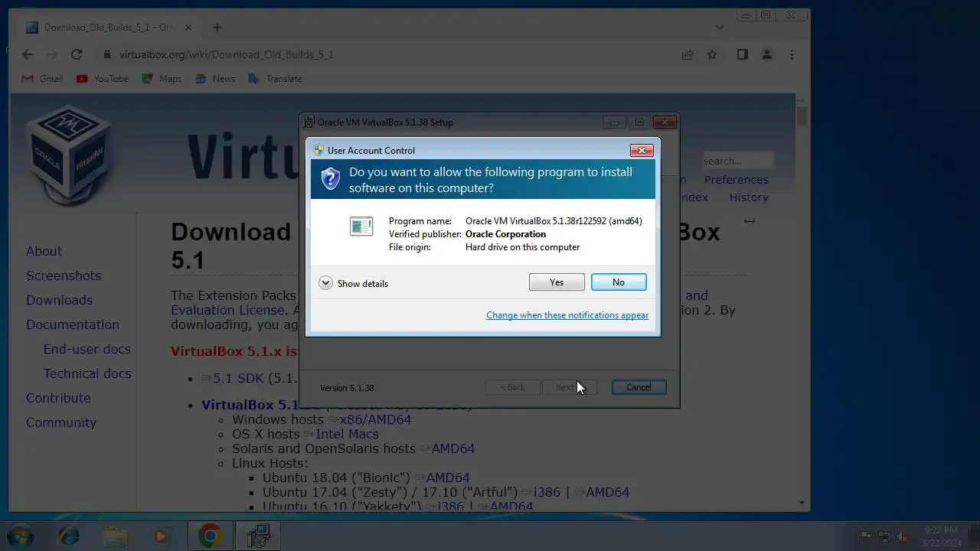Open the News bookmark
The image size is (980, 551).
tap(215, 79)
